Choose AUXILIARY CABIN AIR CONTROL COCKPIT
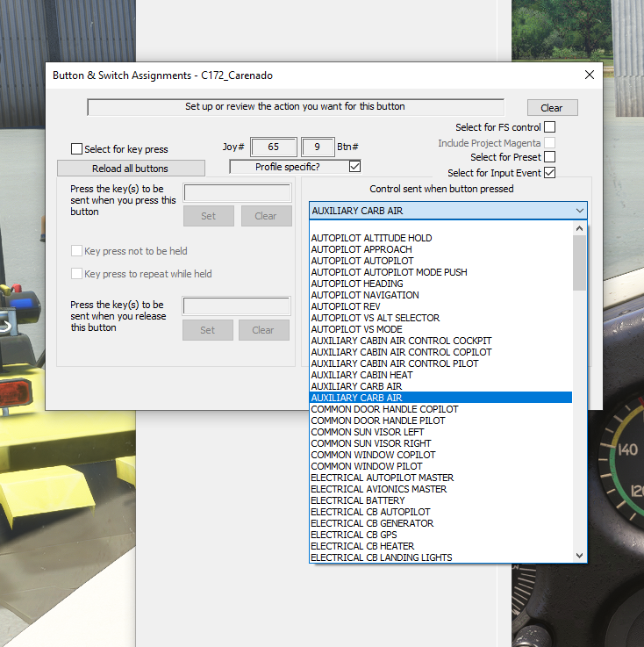 [440, 341]
